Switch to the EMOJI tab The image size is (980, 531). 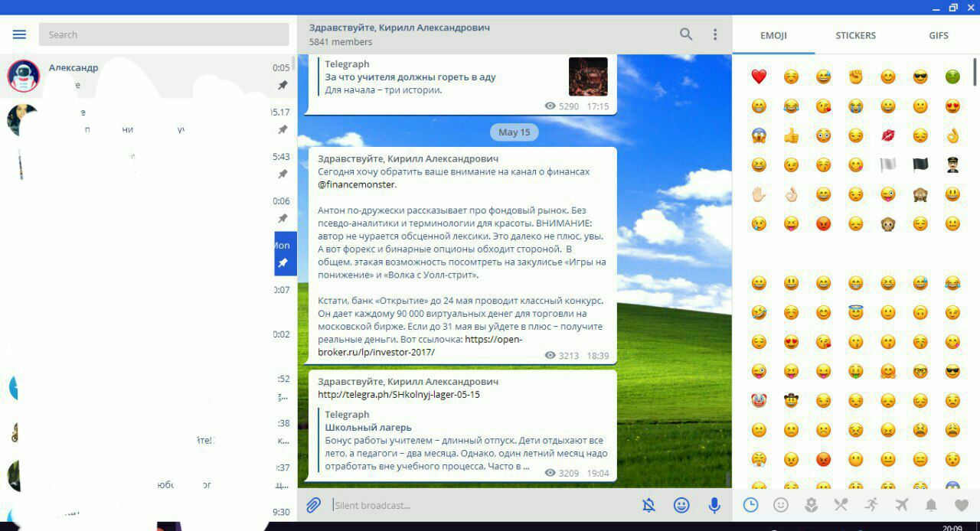click(x=773, y=35)
